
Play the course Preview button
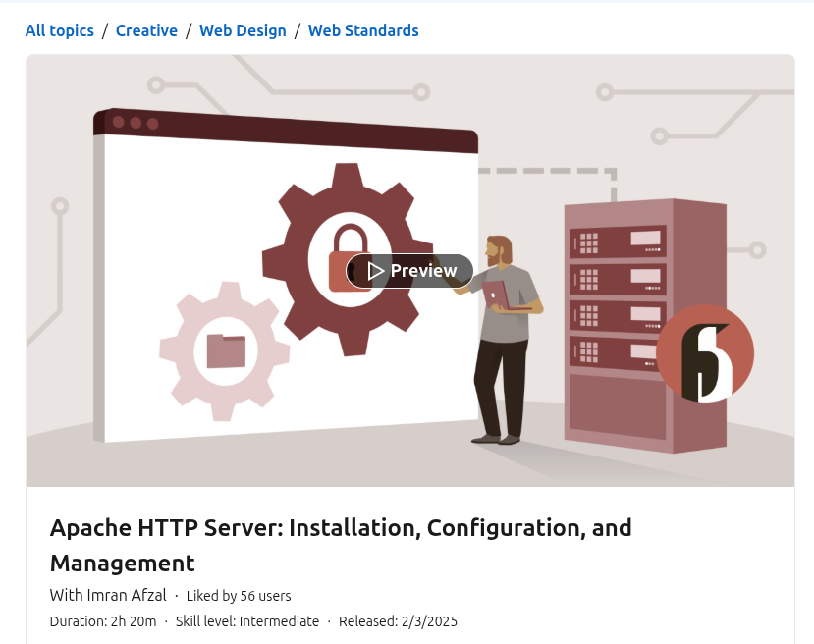pos(409,271)
